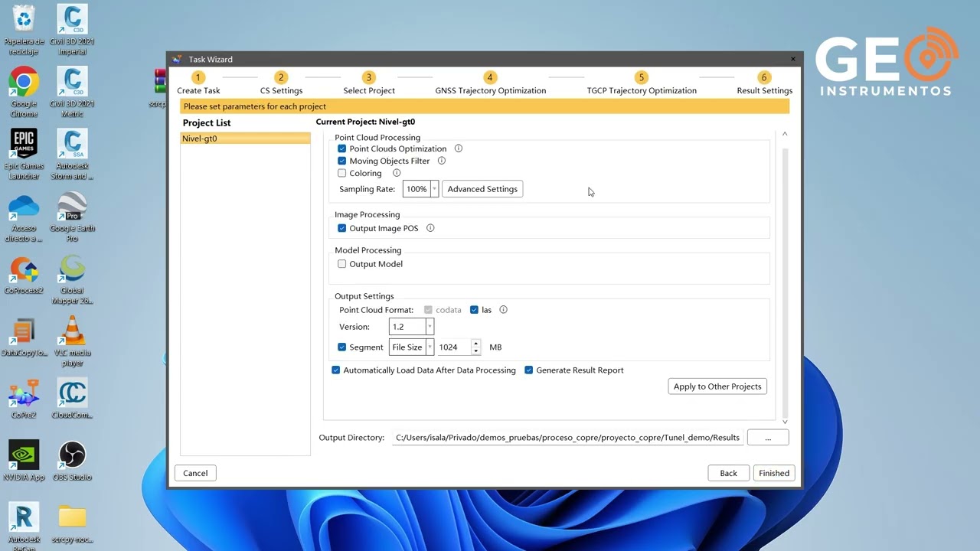The width and height of the screenshot is (980, 551).
Task: Open the OneDrive Acceso directo icon
Action: click(x=24, y=217)
